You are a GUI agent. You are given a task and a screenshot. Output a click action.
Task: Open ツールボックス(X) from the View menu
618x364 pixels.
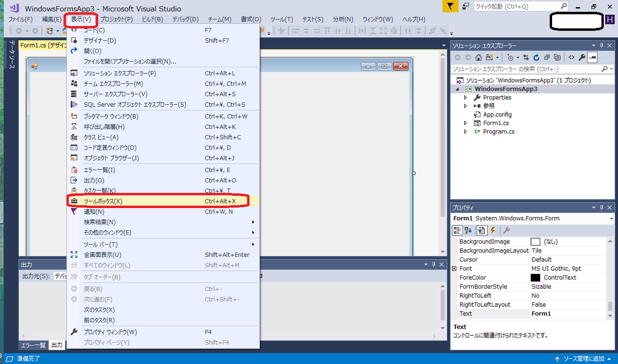163,201
